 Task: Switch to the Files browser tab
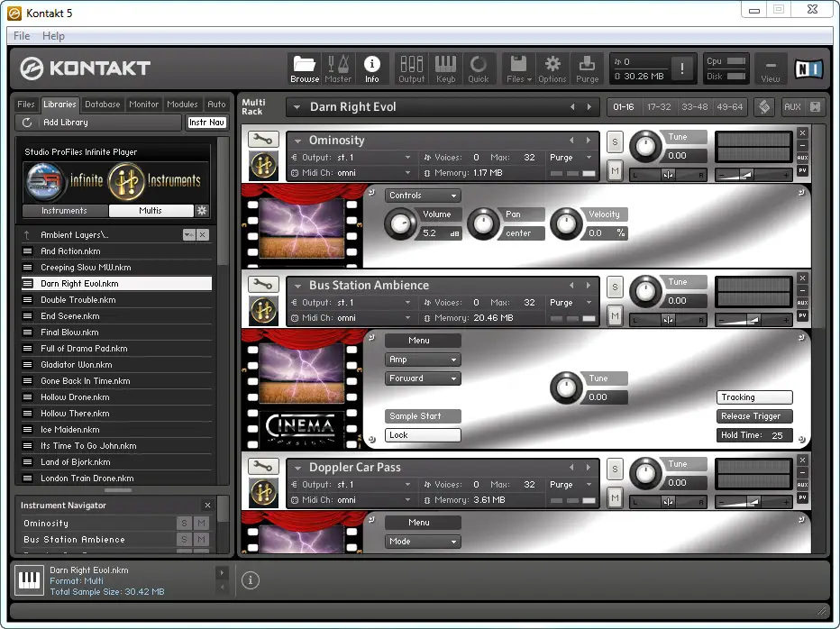pos(26,105)
